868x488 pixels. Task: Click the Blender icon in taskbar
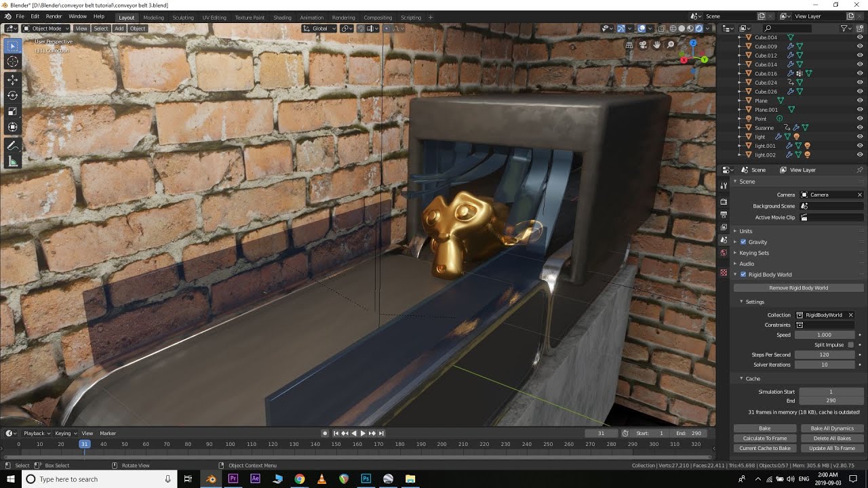211,479
